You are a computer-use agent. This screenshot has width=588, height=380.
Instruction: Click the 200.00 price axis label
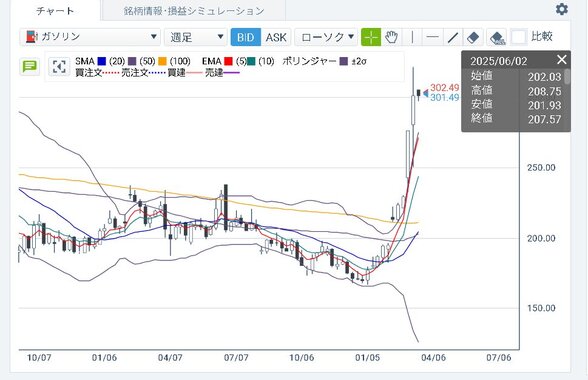[x=541, y=238]
